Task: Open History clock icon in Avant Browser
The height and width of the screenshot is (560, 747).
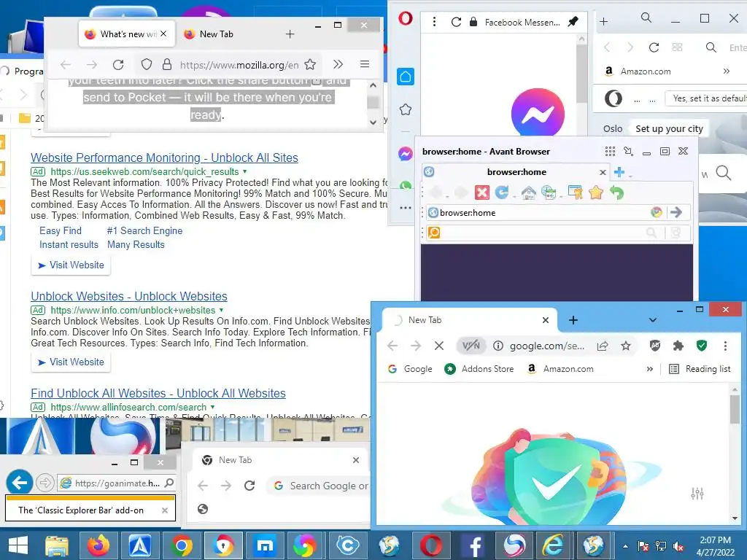Action: click(x=549, y=192)
